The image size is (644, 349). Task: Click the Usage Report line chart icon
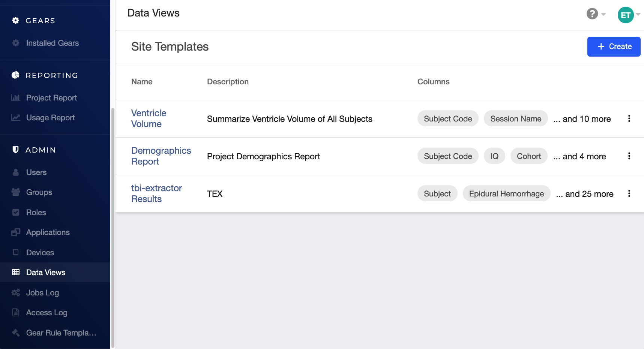point(15,117)
